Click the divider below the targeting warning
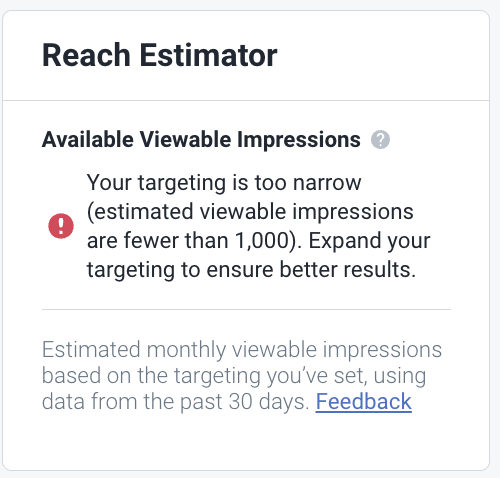The width and height of the screenshot is (500, 478). (246, 309)
